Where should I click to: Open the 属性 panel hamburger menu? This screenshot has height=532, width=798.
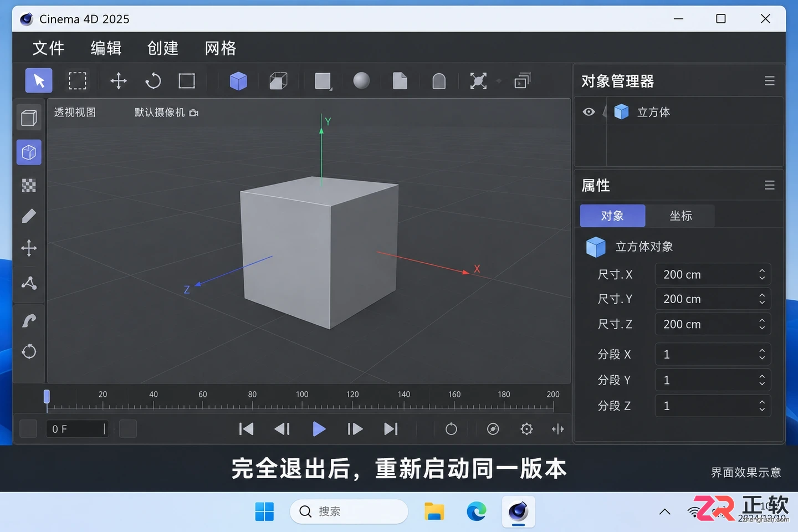tap(770, 185)
